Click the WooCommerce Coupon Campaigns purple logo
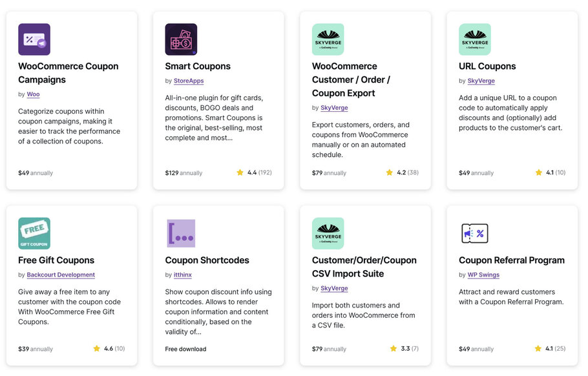The width and height of the screenshot is (588, 376). 34,39
